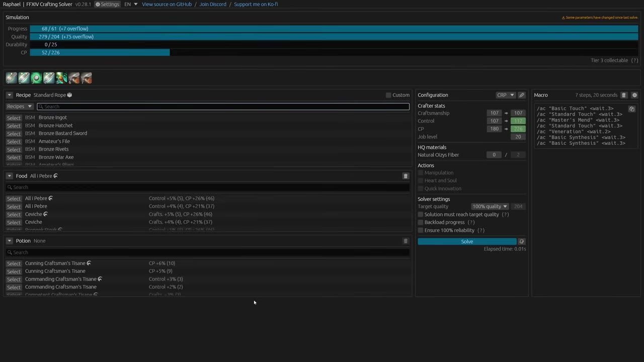Screen dimensions: 644x362
Task: Open macro settings gear icon
Action: pos(634,95)
